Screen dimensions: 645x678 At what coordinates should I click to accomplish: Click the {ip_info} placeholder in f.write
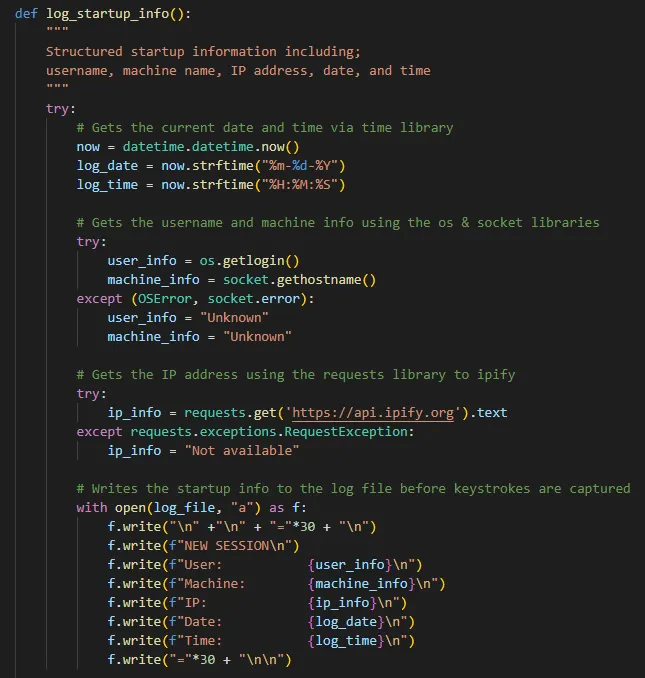(x=342, y=603)
